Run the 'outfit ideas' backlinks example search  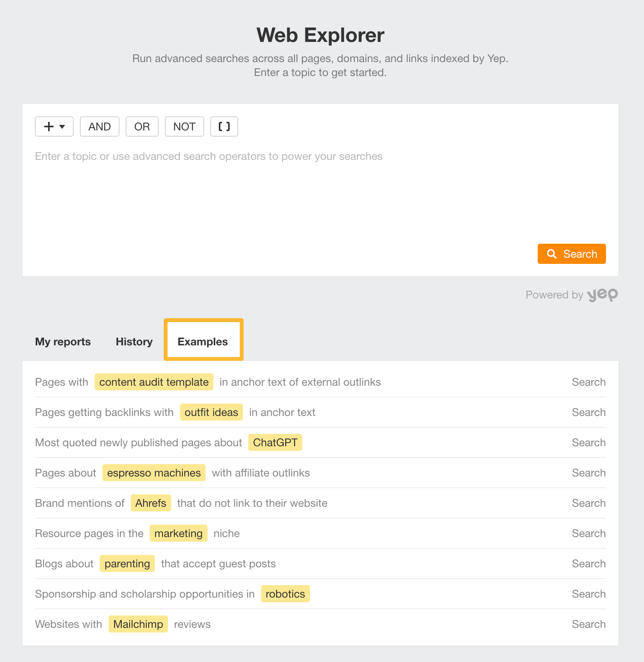[x=588, y=412]
